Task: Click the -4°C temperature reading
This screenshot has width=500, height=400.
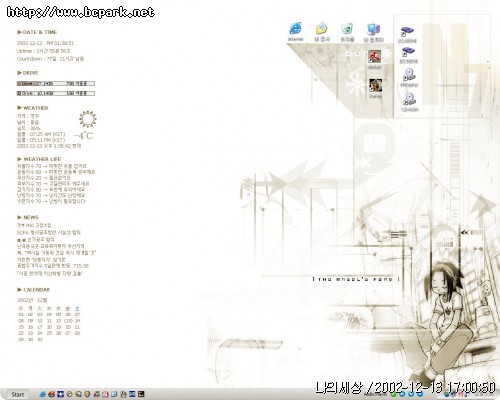Action: (x=83, y=136)
